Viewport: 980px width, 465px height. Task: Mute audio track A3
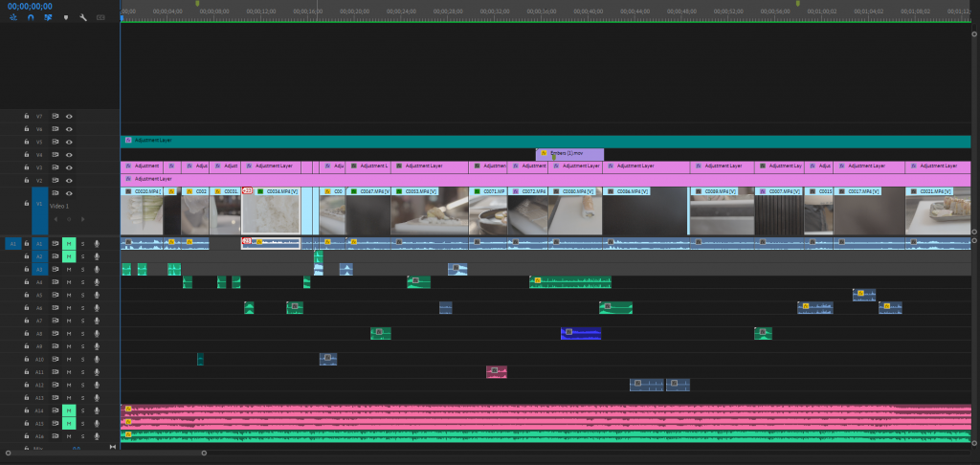(69, 270)
